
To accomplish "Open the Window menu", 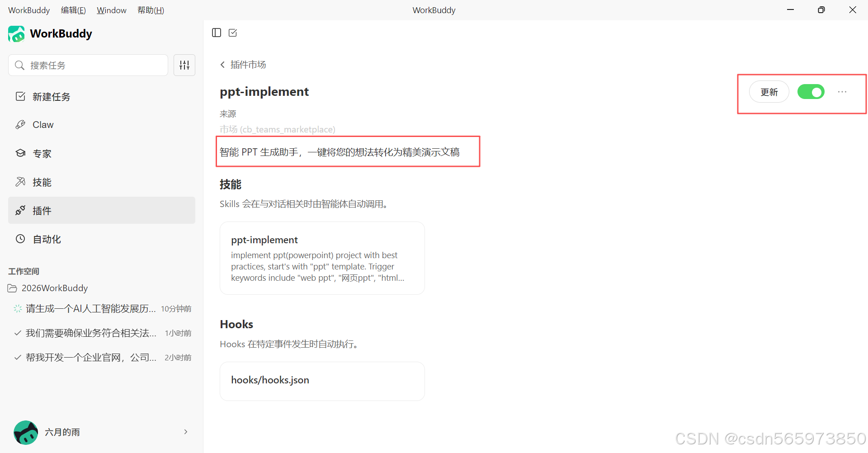I will point(112,10).
